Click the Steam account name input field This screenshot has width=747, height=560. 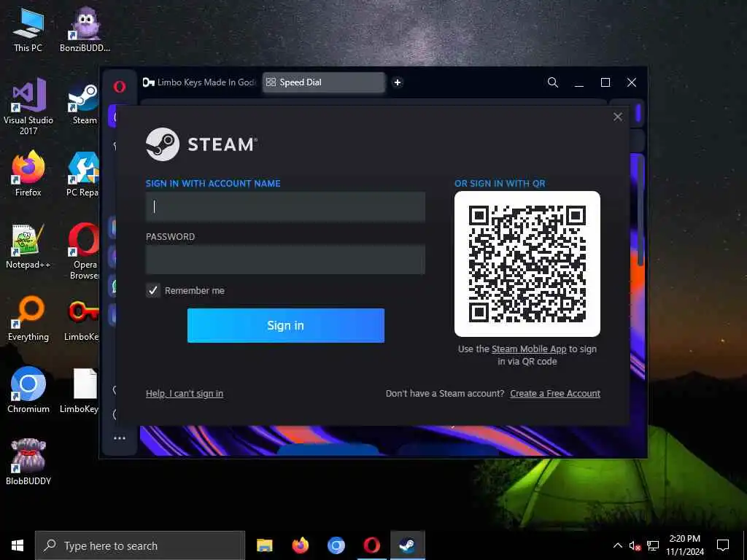coord(285,206)
